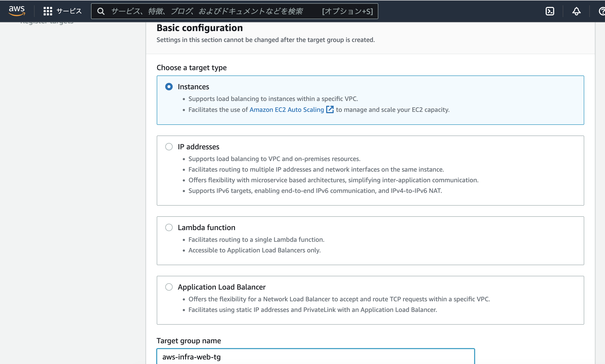Screen dimensions: 605x364
Task: Select the Application Load Balancer radio
Action: click(169, 287)
